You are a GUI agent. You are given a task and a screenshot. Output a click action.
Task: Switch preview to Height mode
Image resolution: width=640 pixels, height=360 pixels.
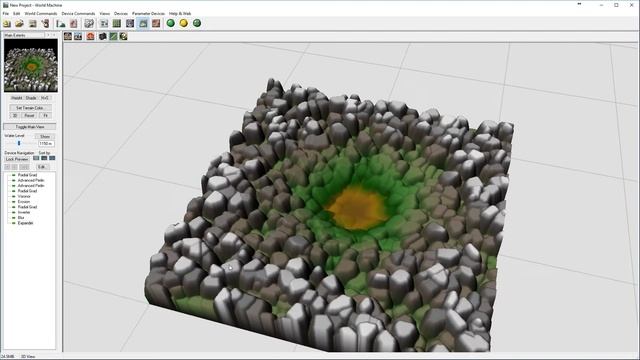17,98
